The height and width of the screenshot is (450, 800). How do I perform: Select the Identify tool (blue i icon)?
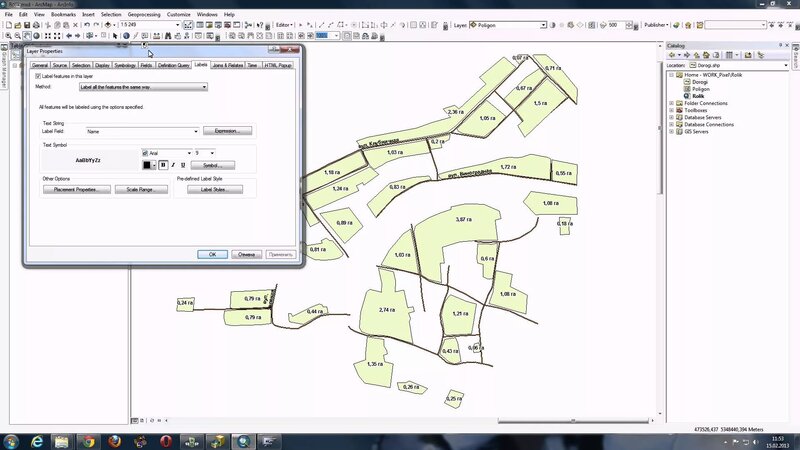pyautogui.click(x=126, y=36)
